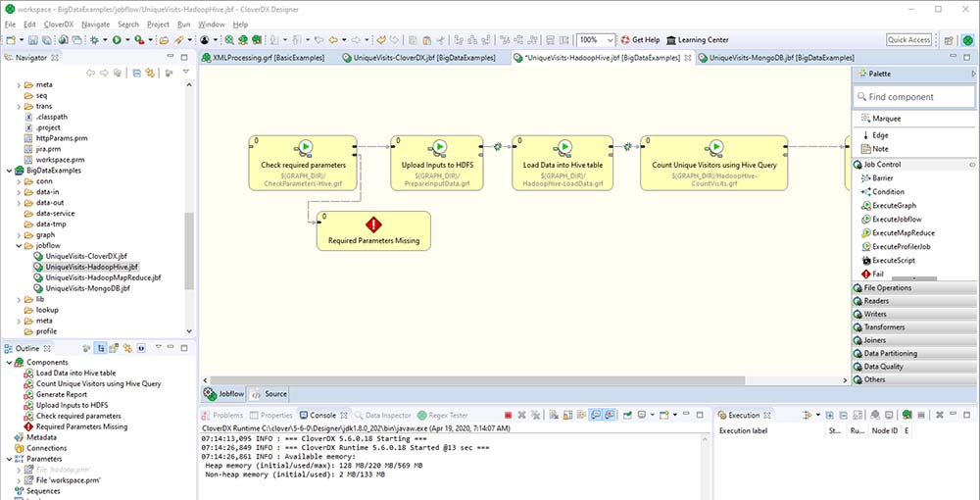Expand the Job Control palette drawer
The width and height of the screenshot is (980, 500).
tap(914, 165)
